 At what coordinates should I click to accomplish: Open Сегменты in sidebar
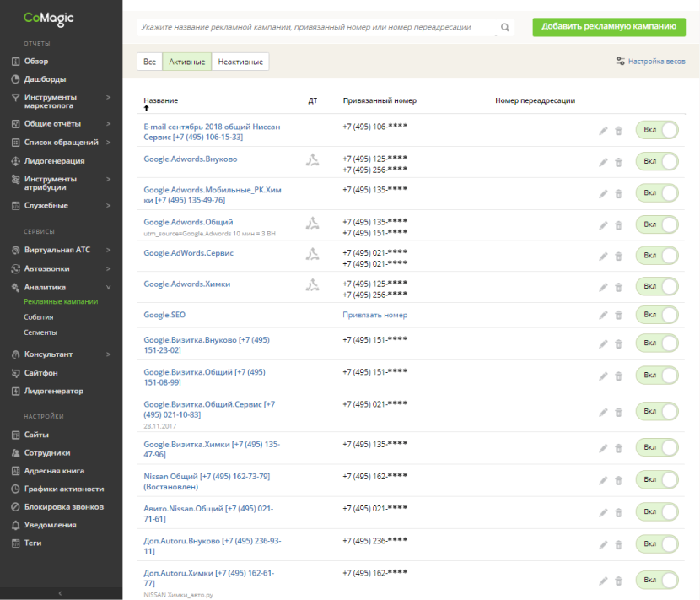tap(40, 332)
